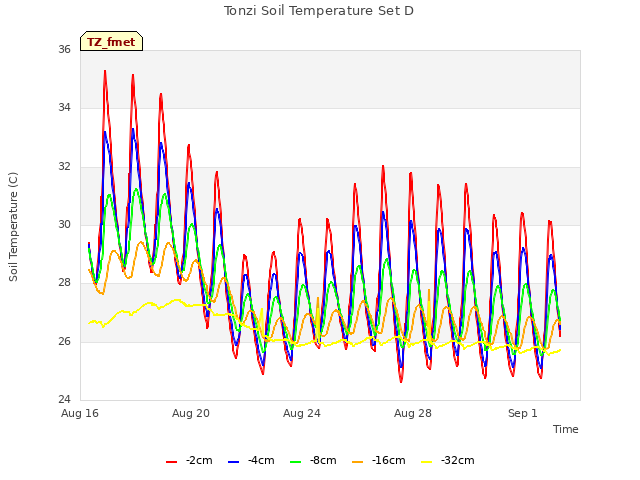
Task: Click the 36 y-axis tick label
Action: click(x=64, y=49)
